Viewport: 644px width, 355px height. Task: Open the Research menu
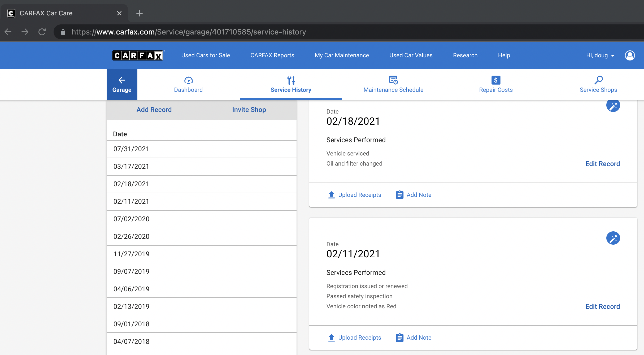click(465, 55)
